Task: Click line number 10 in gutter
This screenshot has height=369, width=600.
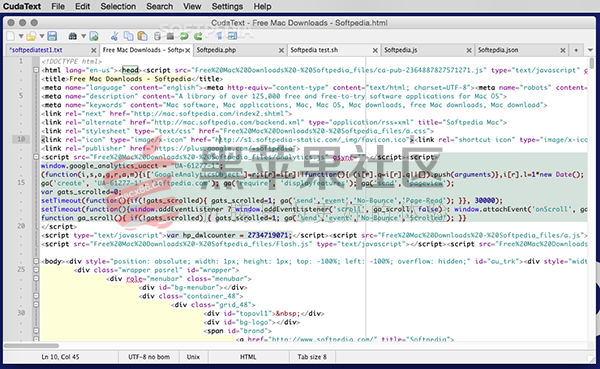Action: 21,139
